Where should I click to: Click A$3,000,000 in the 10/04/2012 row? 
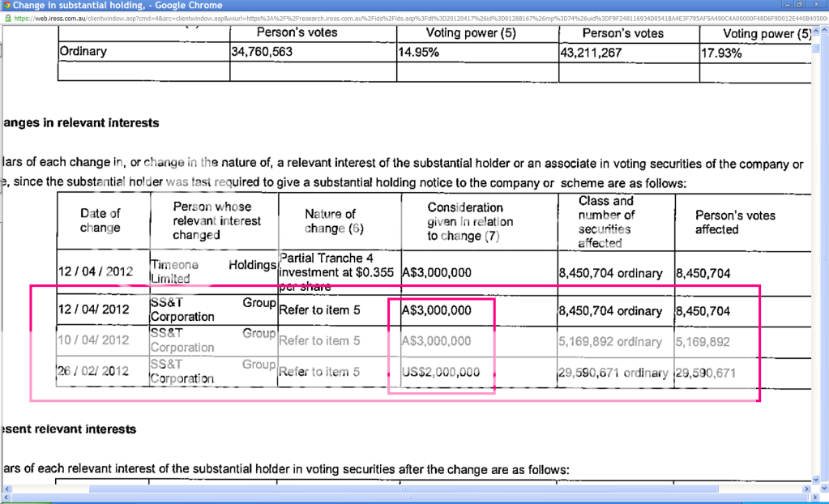[x=436, y=341]
